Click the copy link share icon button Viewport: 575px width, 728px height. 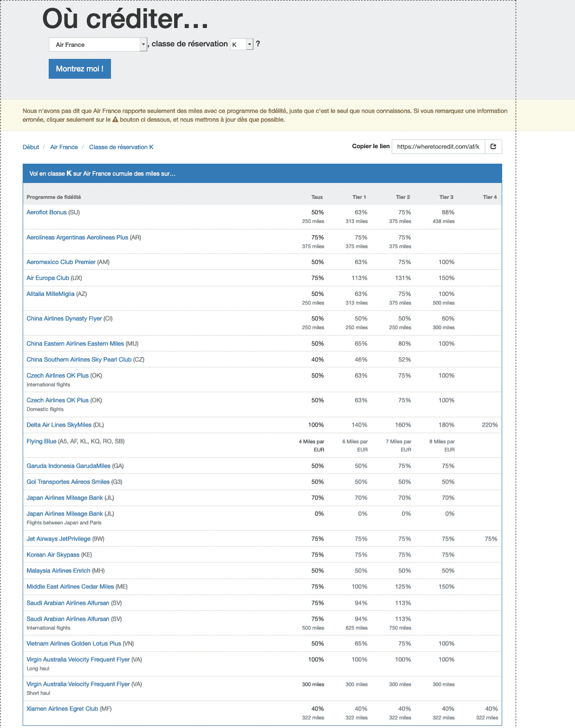pyautogui.click(x=493, y=147)
